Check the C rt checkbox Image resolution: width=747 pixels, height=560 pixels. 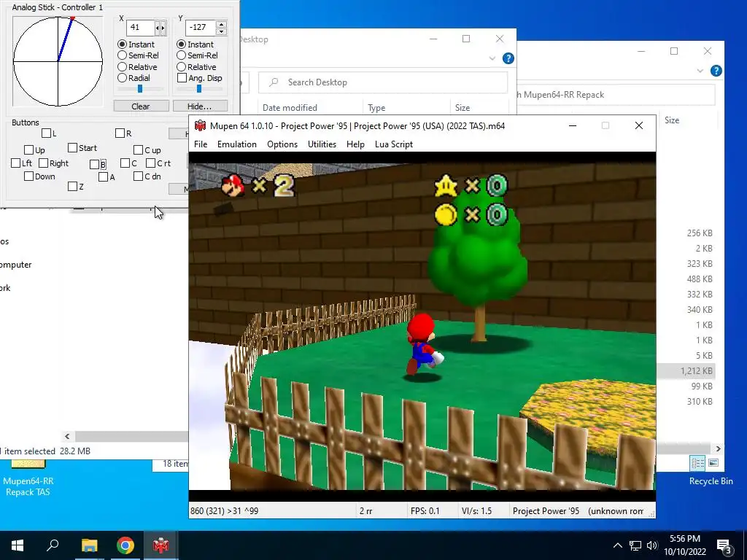click(150, 163)
